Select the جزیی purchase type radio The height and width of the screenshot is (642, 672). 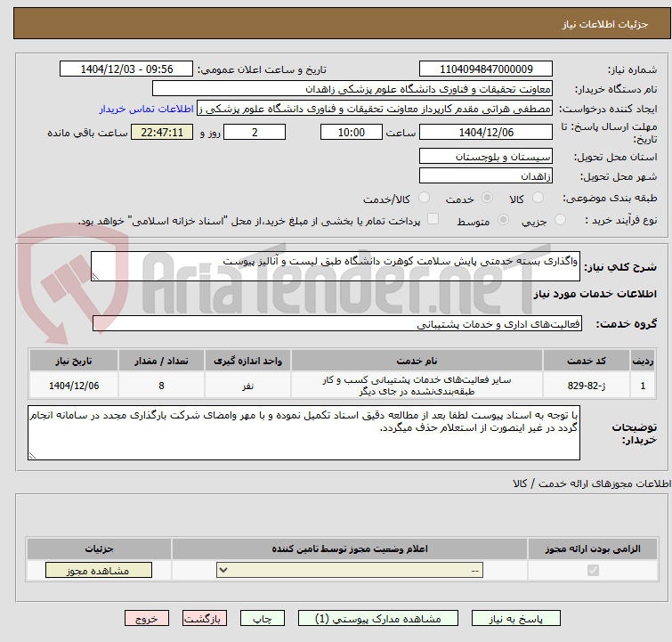[560, 220]
